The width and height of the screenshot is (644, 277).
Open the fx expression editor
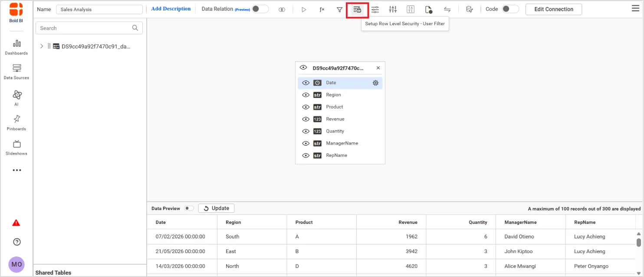pos(322,10)
